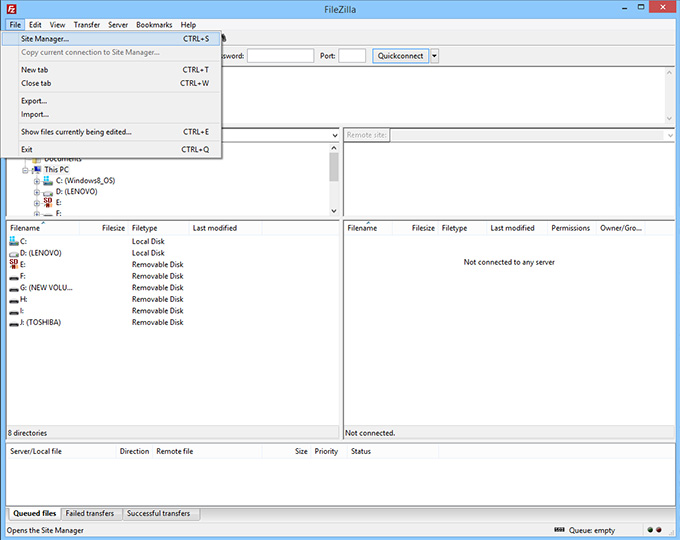The width and height of the screenshot is (680, 540).
Task: Click the local tree scrollbar thumb
Action: point(334,167)
